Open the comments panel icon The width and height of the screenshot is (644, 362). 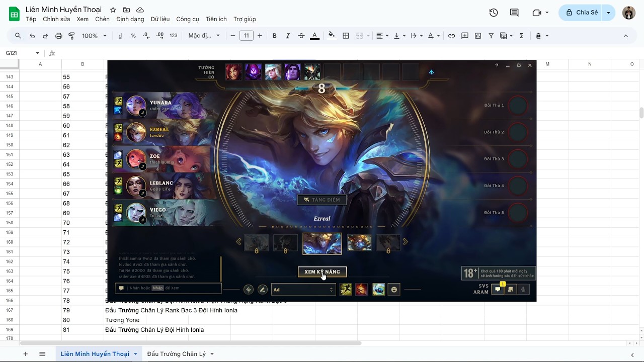[x=514, y=13]
